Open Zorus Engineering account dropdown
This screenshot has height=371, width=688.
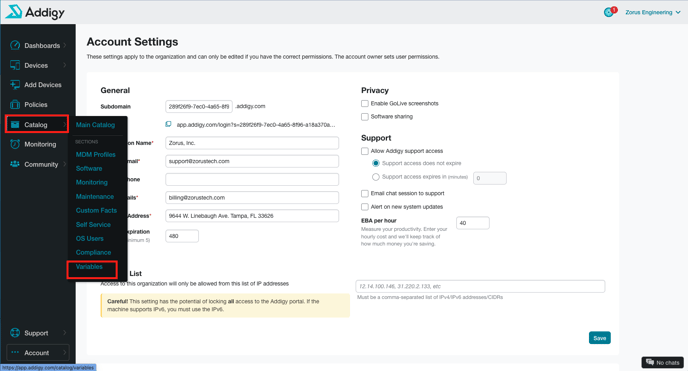(x=653, y=12)
